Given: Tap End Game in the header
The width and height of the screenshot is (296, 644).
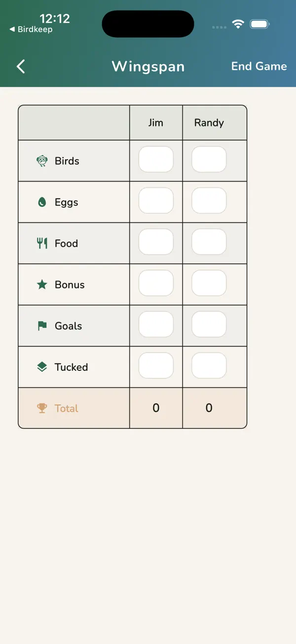Looking at the screenshot, I should 259,66.
